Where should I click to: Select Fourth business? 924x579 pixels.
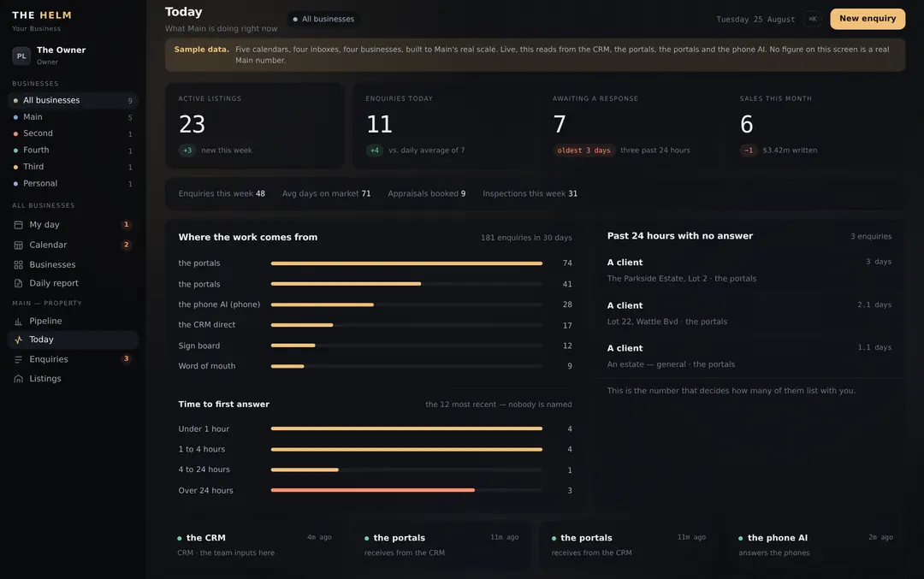pos(73,151)
